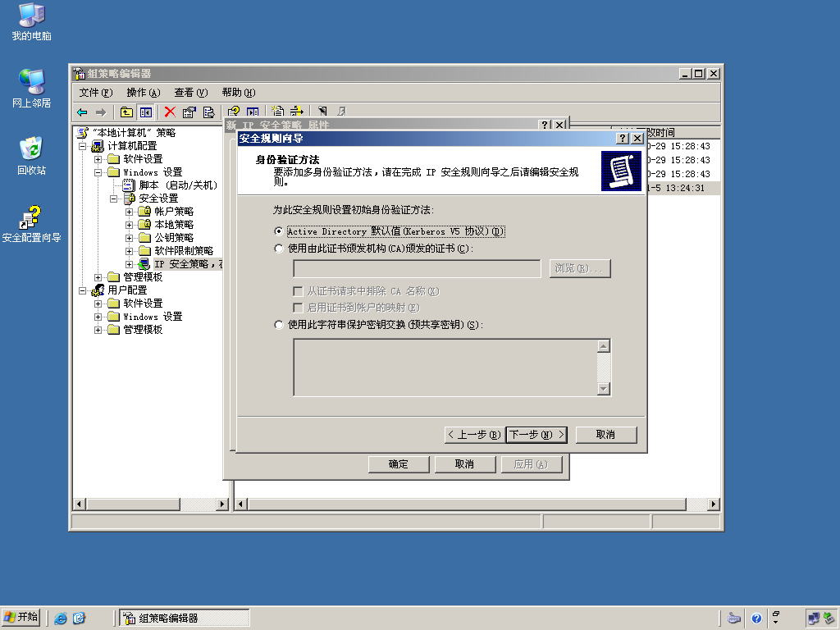Click help question mark of IP policy properties dialog
The image size is (840, 630).
pyautogui.click(x=545, y=125)
